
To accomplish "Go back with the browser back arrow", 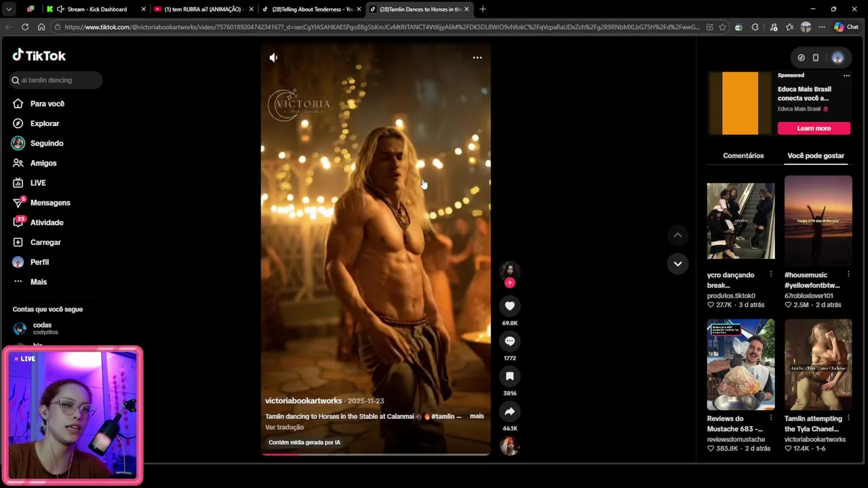I will coord(9,27).
